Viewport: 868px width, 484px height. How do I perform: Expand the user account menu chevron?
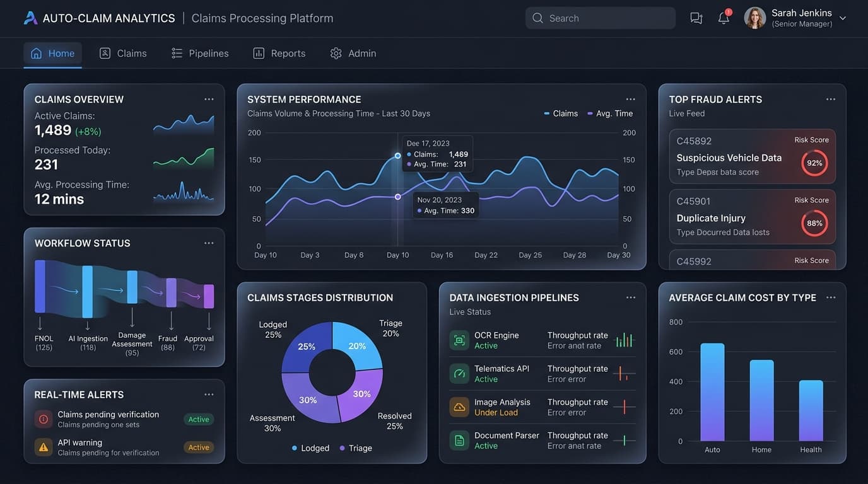coord(843,18)
